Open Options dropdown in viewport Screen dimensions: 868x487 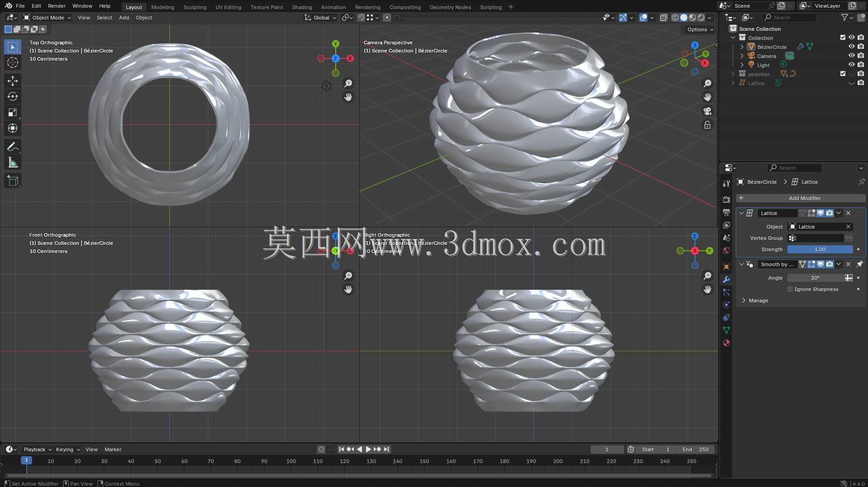click(x=700, y=29)
